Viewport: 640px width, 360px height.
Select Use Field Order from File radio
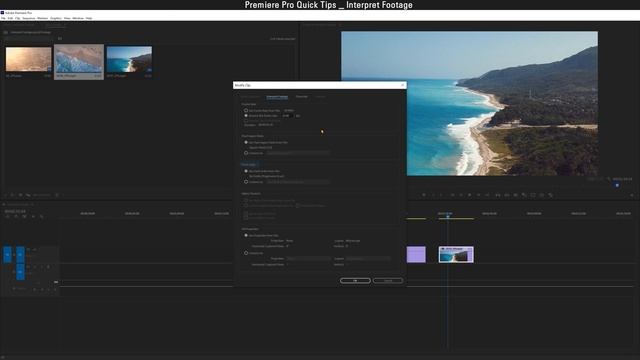(246, 171)
